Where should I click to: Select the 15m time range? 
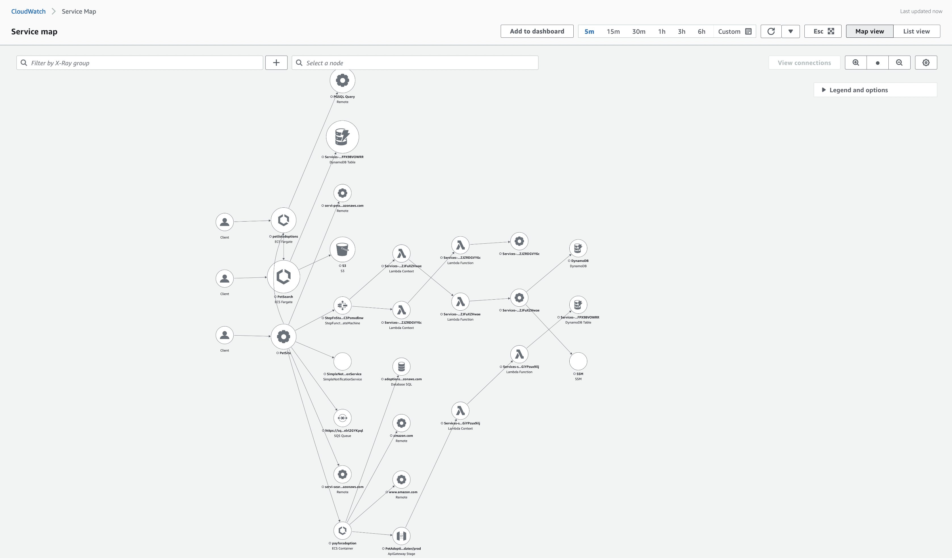pos(612,31)
